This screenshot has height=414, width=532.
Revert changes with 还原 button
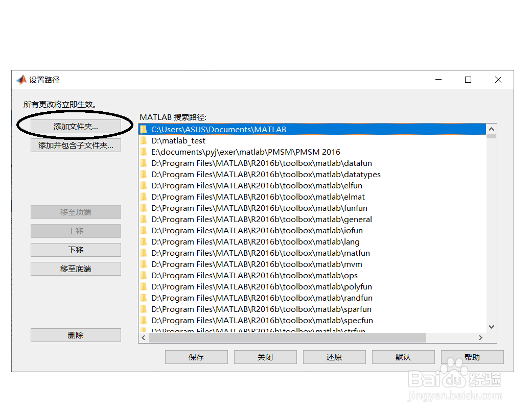[x=334, y=357]
